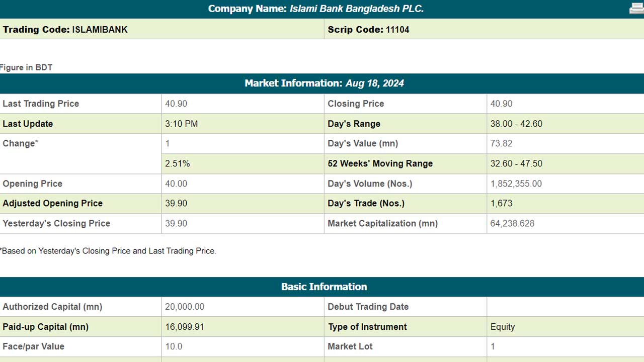The image size is (644, 362).
Task: Click the Last Trading Price value 40.90
Action: click(x=176, y=104)
